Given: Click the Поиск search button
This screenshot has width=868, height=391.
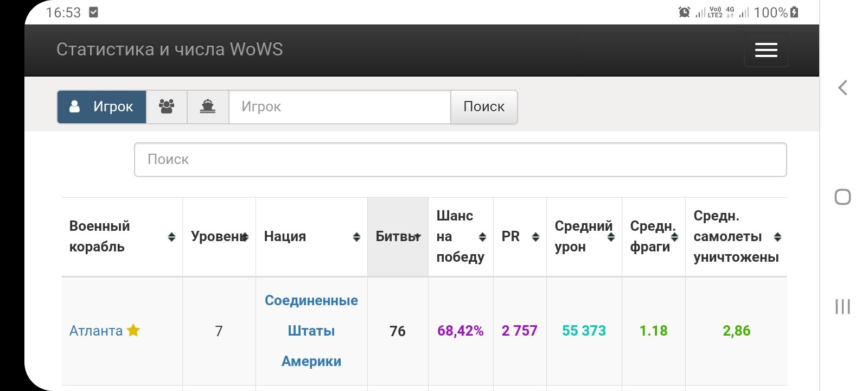Looking at the screenshot, I should tap(484, 107).
